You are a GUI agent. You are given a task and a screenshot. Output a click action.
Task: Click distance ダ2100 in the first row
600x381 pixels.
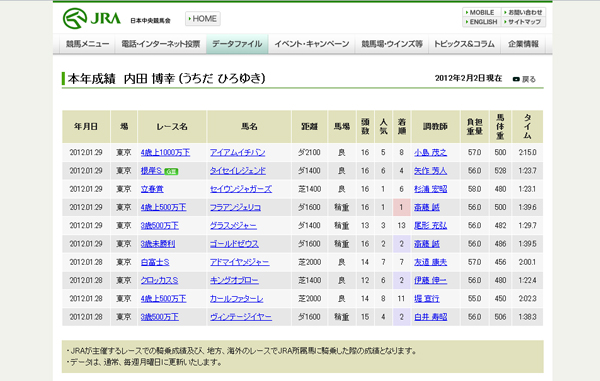(309, 153)
